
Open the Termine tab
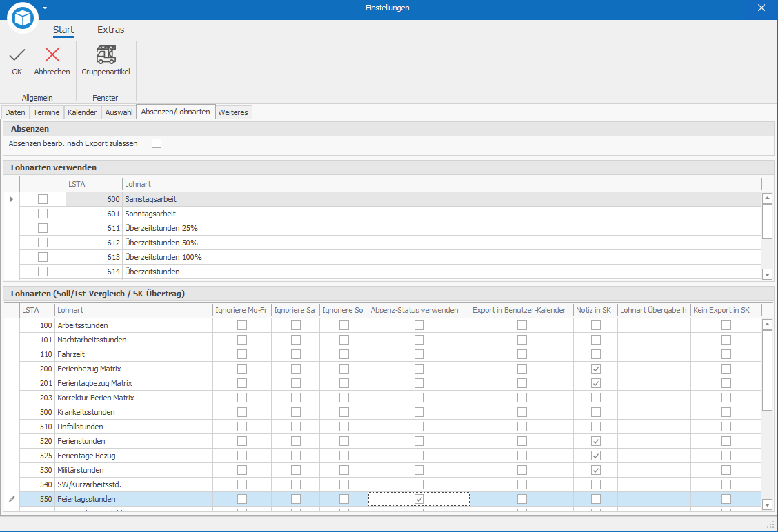coord(47,112)
